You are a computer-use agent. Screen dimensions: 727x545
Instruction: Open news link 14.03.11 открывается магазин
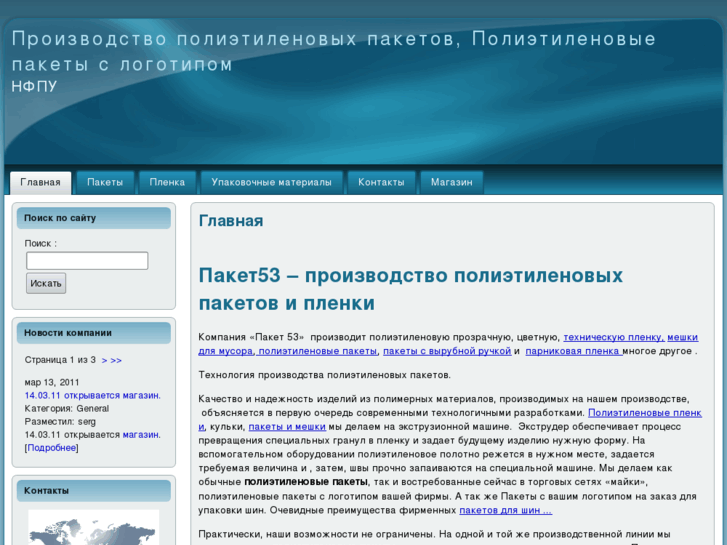pos(93,396)
